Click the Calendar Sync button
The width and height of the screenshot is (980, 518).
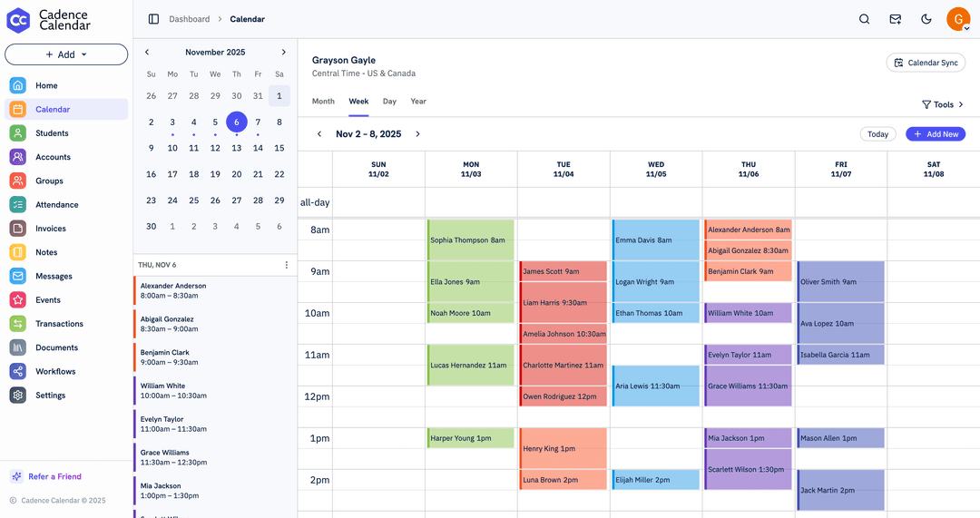[926, 63]
